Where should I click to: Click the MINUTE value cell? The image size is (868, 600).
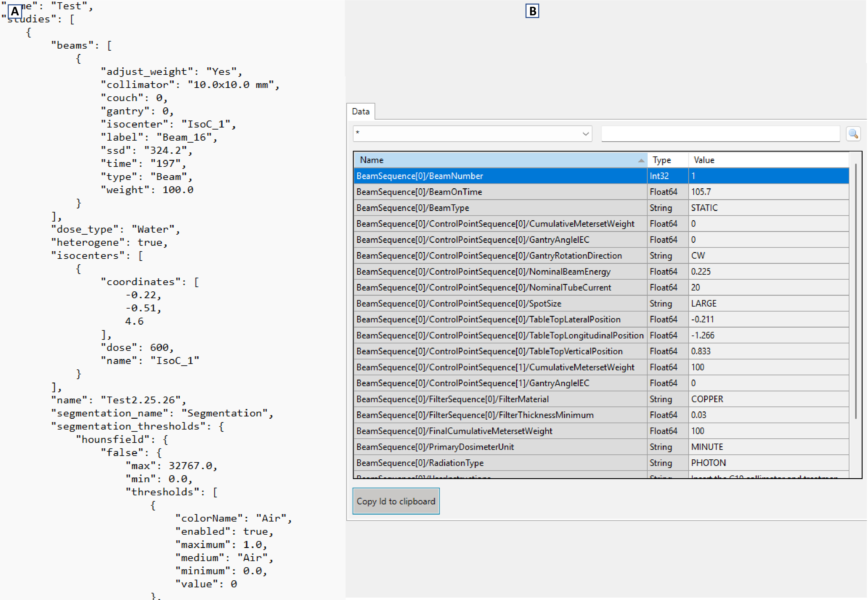point(769,447)
